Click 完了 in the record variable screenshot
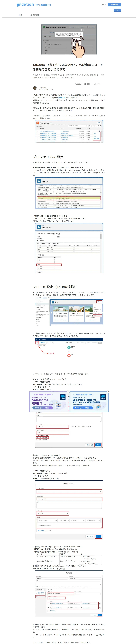The width and height of the screenshot is (138, 644). coord(98,445)
